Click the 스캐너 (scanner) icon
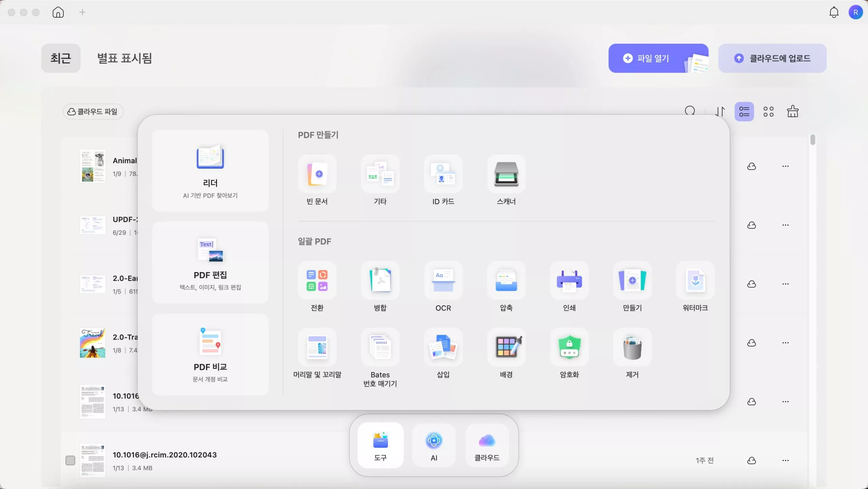This screenshot has width=868, height=489. [x=506, y=174]
